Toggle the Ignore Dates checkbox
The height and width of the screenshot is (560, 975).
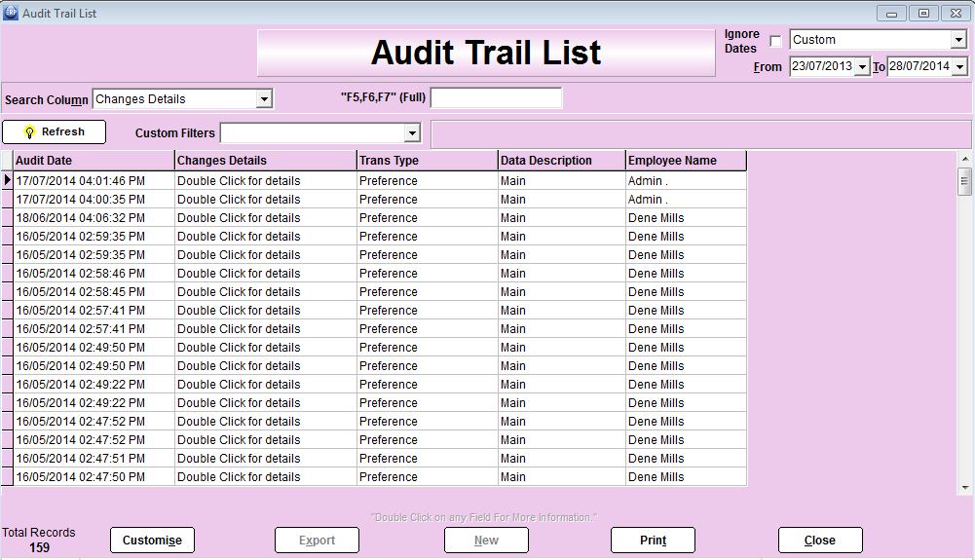[775, 41]
